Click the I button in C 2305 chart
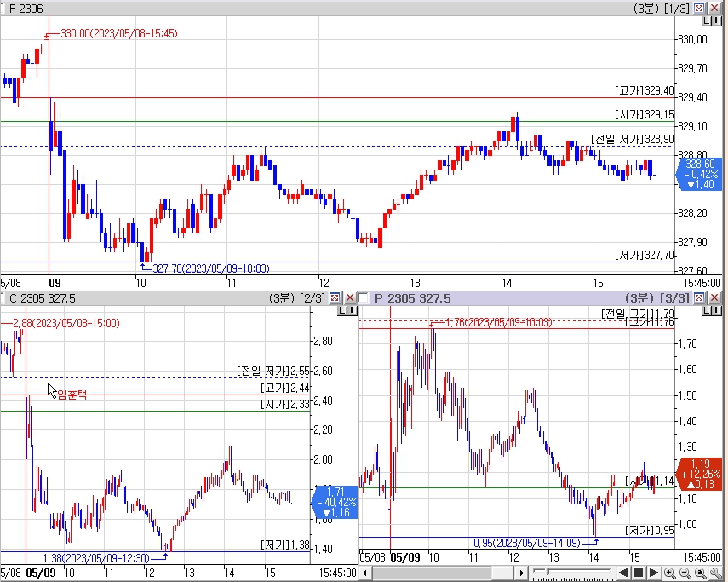The height and width of the screenshot is (582, 728). tap(351, 310)
